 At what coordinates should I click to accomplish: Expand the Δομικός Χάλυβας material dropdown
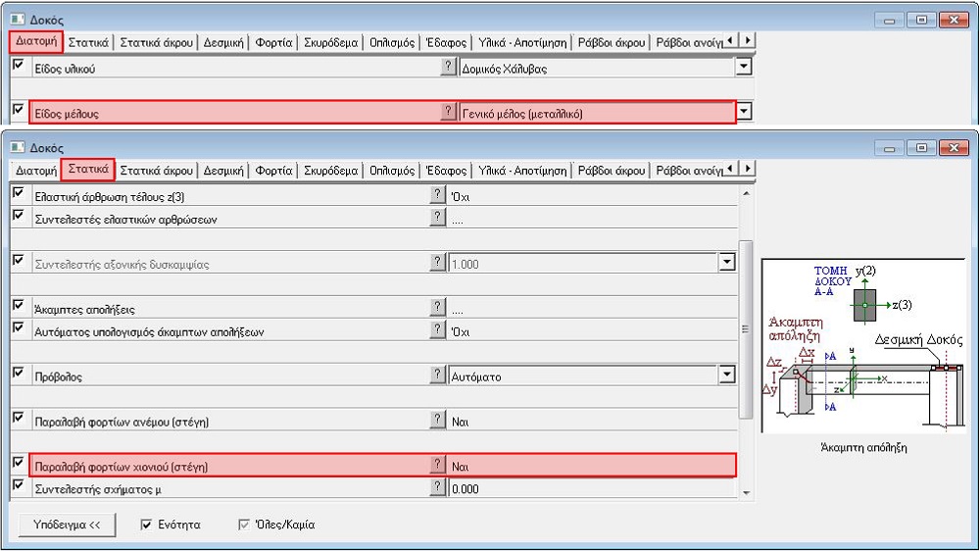(744, 68)
